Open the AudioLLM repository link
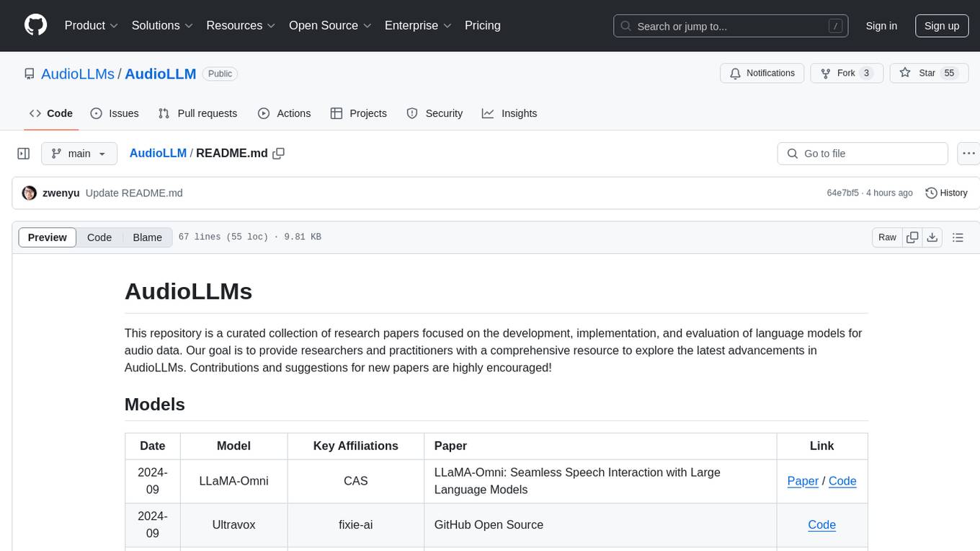Screen dimensions: 980x551 coord(161,74)
